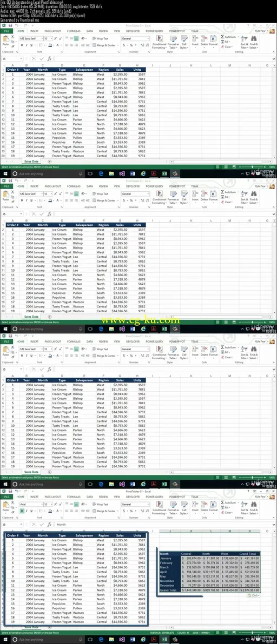This screenshot has height=644, width=277.
Task: Click the Kyle Pew account name in the top frame
Action: tap(260, 31)
